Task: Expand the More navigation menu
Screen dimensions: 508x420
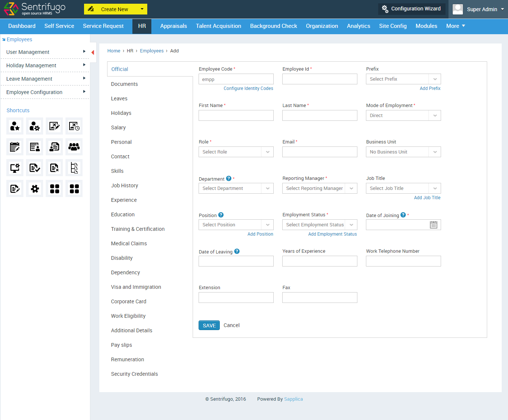Action: click(456, 26)
